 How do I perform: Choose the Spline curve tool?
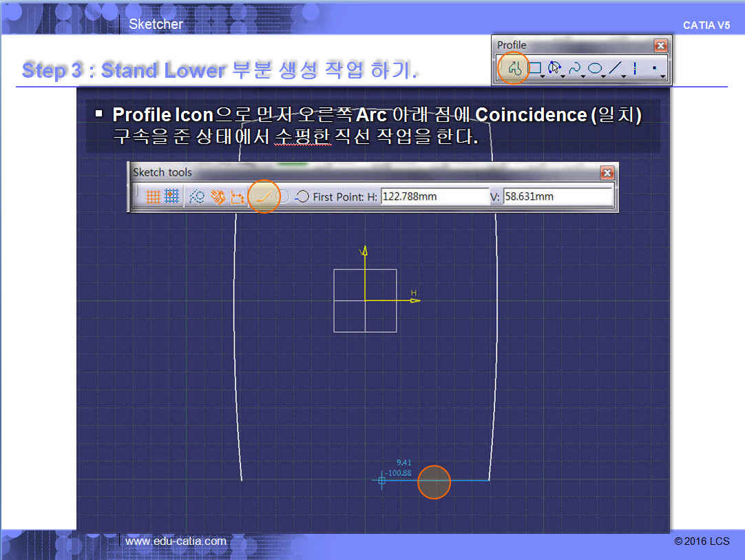click(x=575, y=68)
